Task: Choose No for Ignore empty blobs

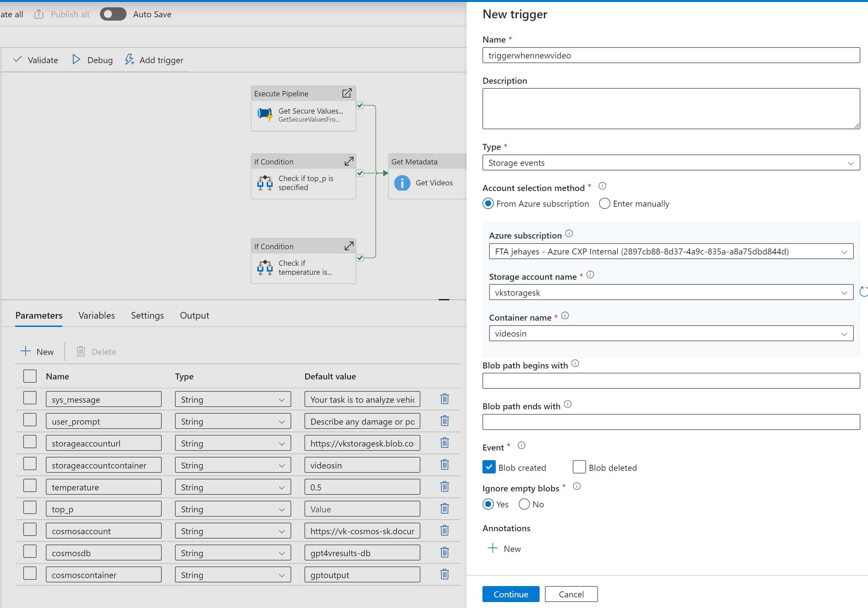Action: point(524,504)
